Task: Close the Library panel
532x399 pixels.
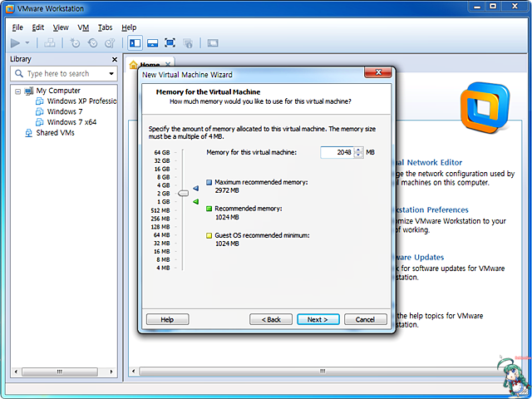Action: [115, 59]
